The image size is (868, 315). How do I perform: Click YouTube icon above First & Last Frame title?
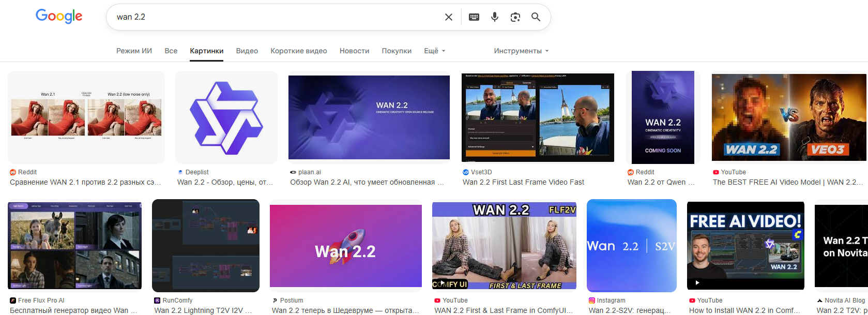click(437, 301)
